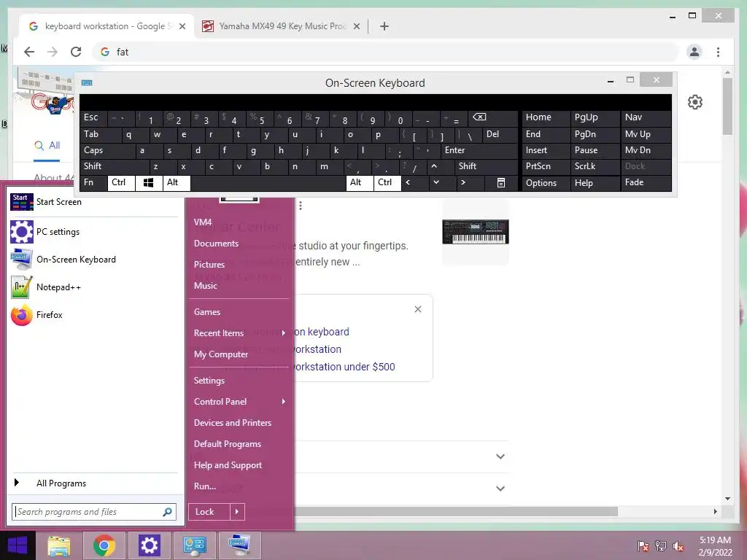Screen dimensions: 747x560
Task: Go back in Chrome
Action: click(29, 52)
